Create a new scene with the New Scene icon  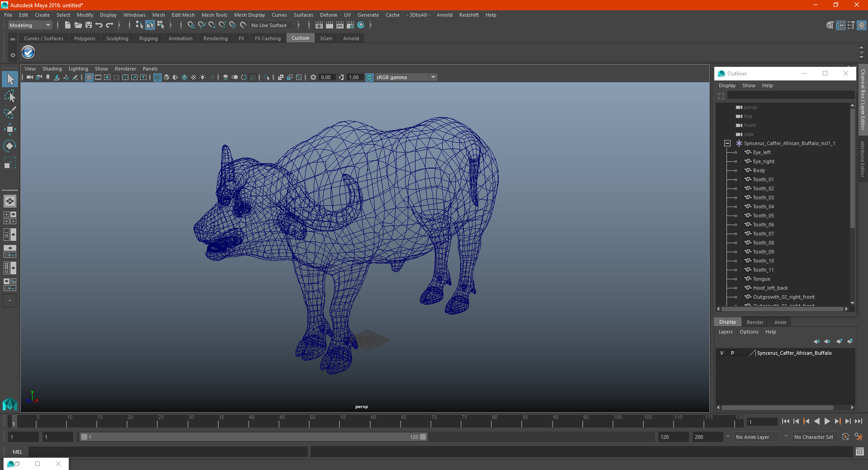67,25
